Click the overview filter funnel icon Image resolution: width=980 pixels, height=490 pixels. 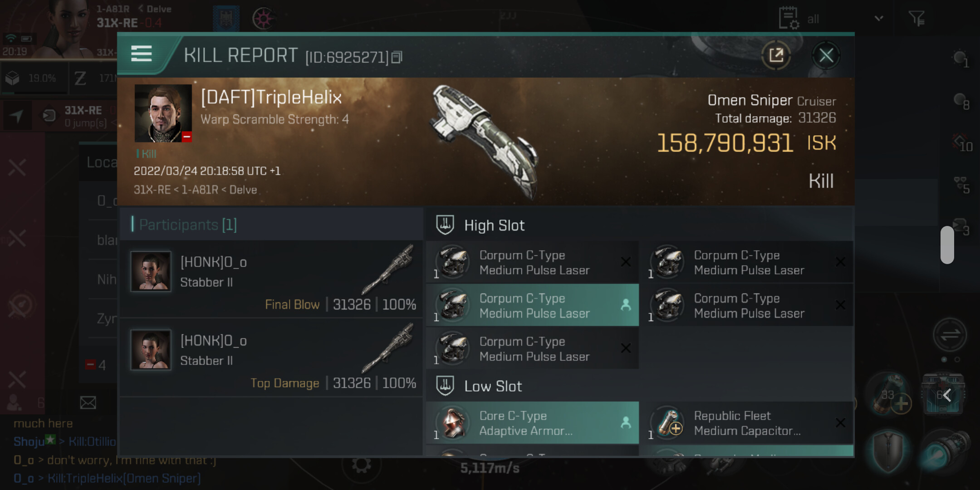pyautogui.click(x=916, y=19)
